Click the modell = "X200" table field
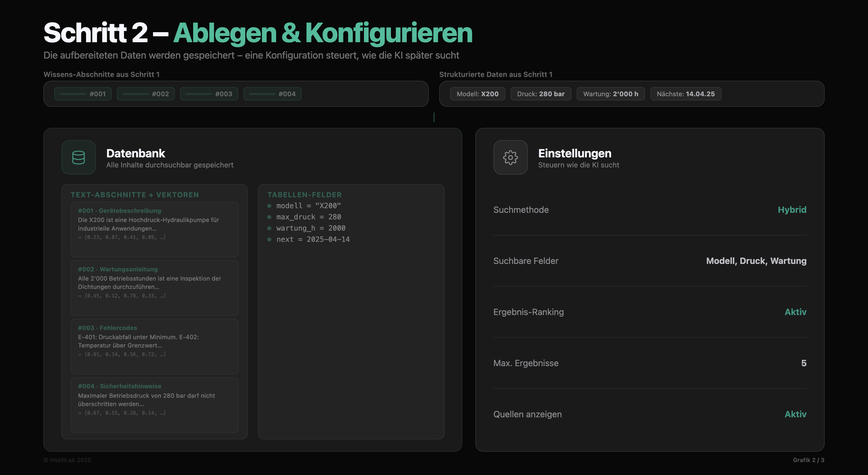Viewport: 868px width, 475px height. coord(308,206)
